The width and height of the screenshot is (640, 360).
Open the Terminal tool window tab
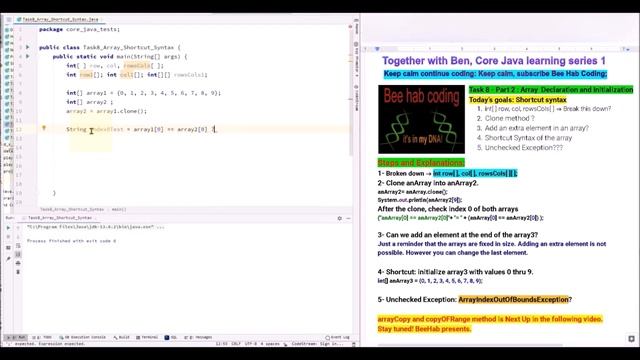pos(147,338)
